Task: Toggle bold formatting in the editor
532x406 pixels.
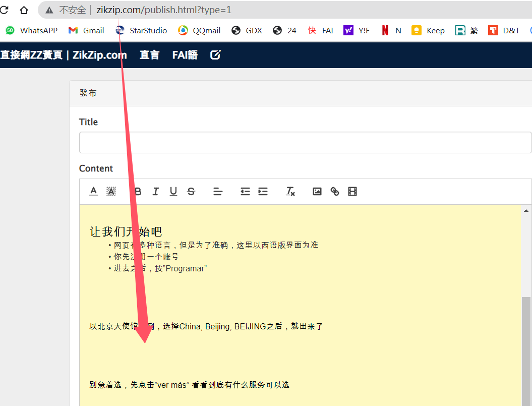Action: [x=138, y=192]
